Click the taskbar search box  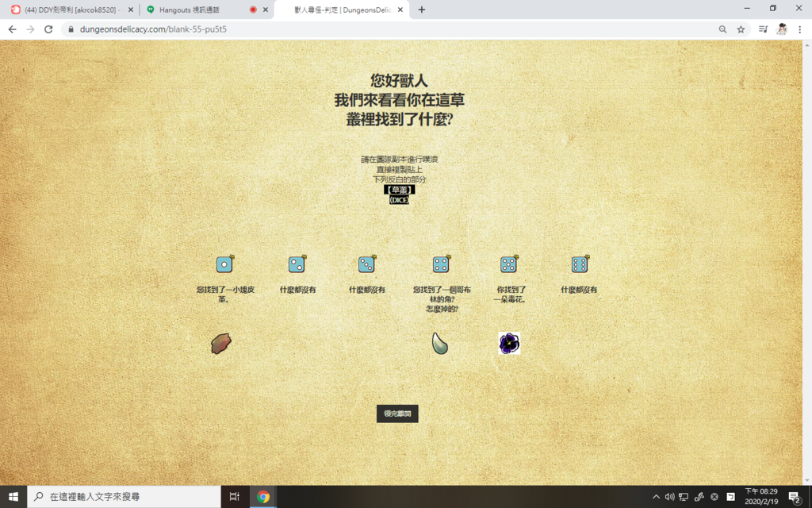[x=124, y=497]
